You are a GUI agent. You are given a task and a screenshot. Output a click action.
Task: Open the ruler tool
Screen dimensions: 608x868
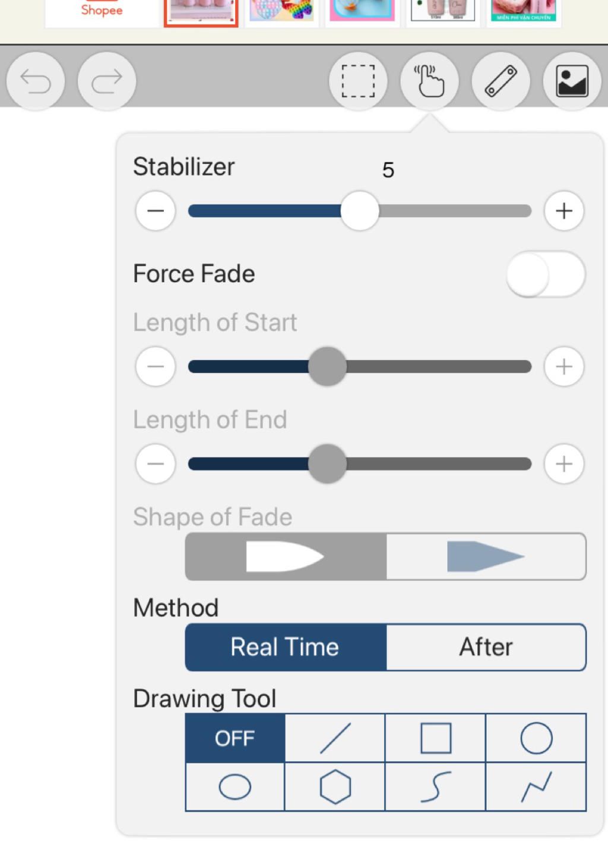coord(501,81)
